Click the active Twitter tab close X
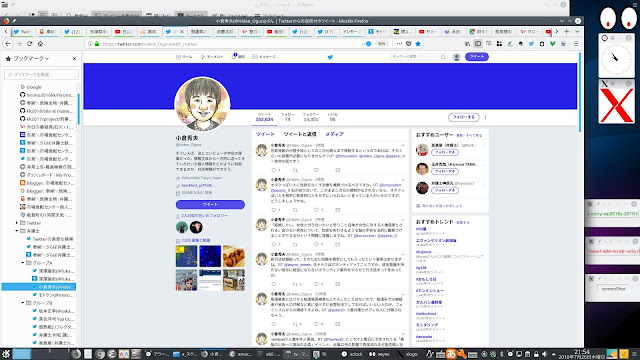640x360 pixels. (x=182, y=31)
